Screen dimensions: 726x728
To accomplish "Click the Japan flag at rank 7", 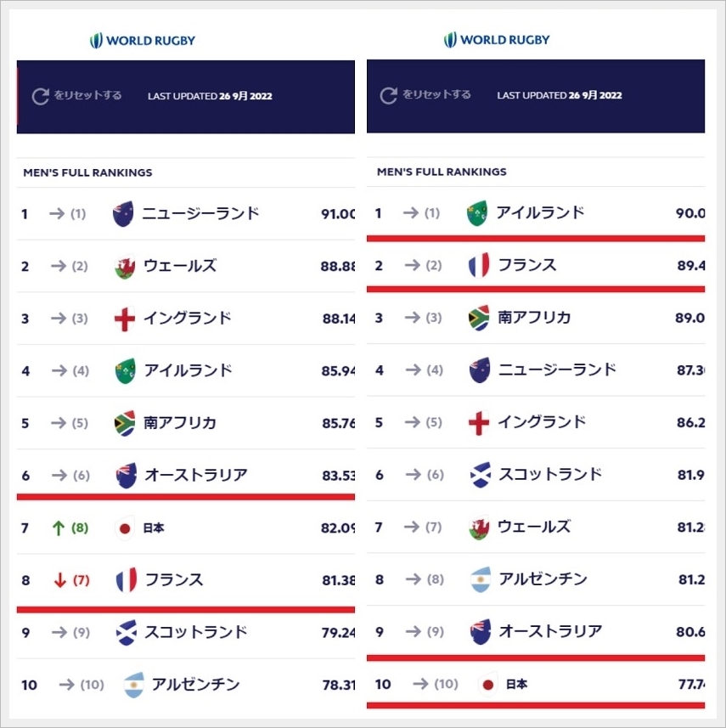I will coord(125,528).
